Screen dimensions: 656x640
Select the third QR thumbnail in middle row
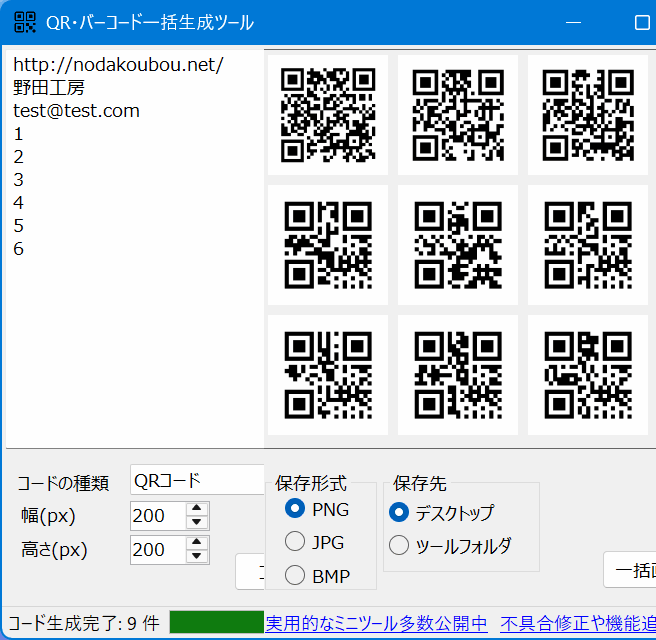tap(588, 245)
